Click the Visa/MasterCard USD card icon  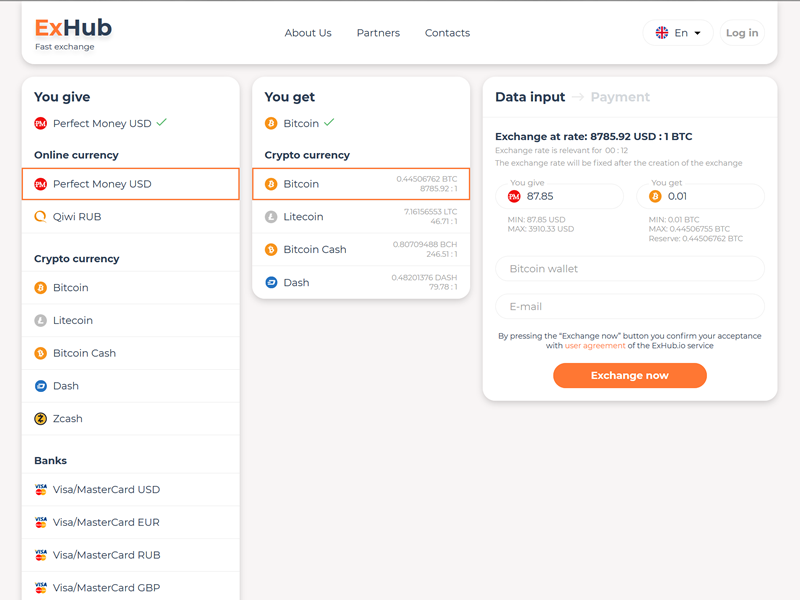(40, 489)
